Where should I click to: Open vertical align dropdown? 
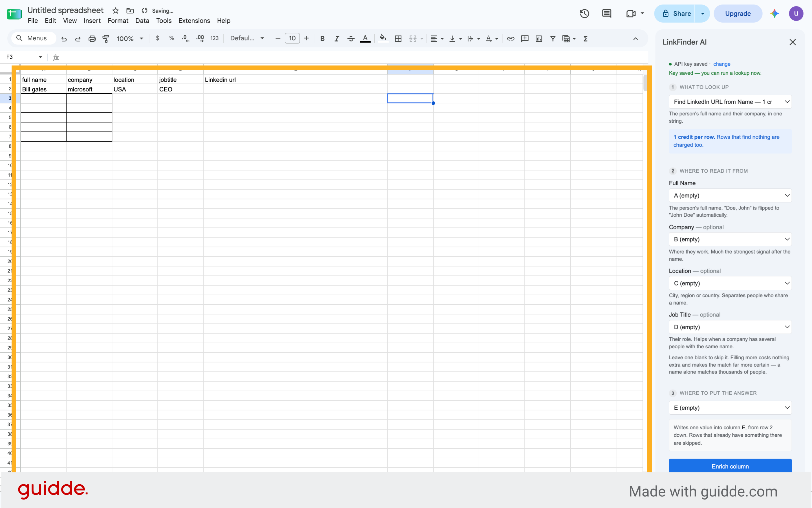pyautogui.click(x=455, y=39)
